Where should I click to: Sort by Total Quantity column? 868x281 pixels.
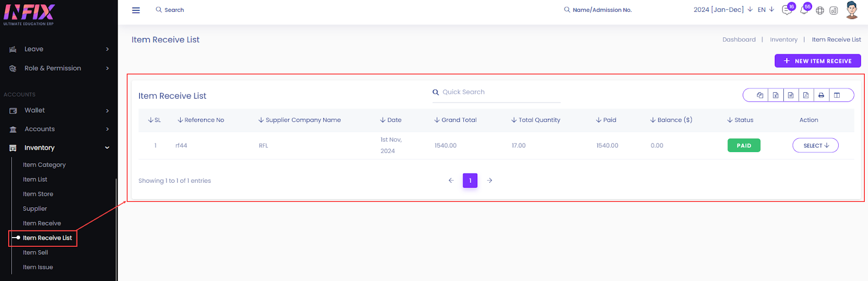point(535,120)
